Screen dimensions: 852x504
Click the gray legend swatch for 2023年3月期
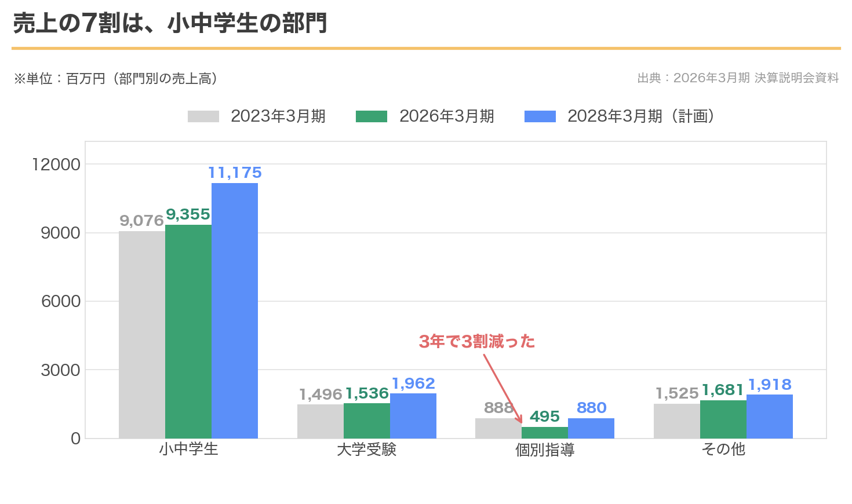[x=203, y=116]
